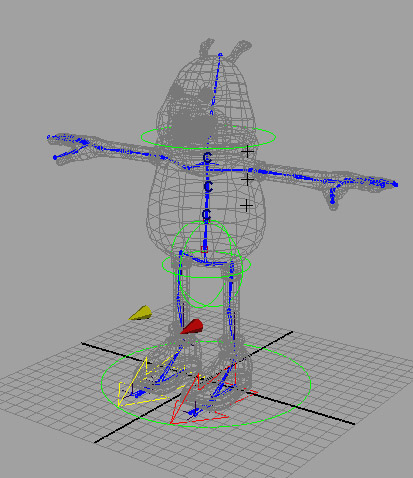This screenshot has width=413, height=478.
Task: Select the green neck circle control
Action: pyautogui.click(x=208, y=136)
